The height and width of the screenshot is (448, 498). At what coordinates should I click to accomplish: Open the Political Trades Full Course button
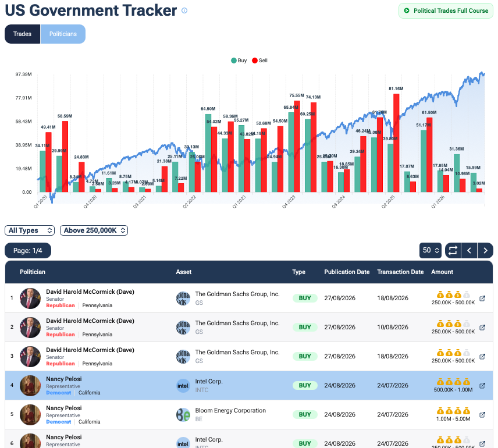[446, 11]
